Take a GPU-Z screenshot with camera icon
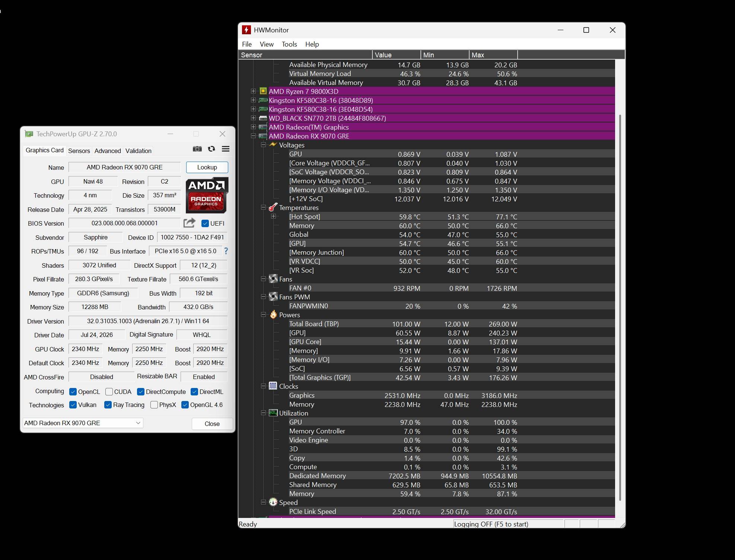 pyautogui.click(x=197, y=149)
